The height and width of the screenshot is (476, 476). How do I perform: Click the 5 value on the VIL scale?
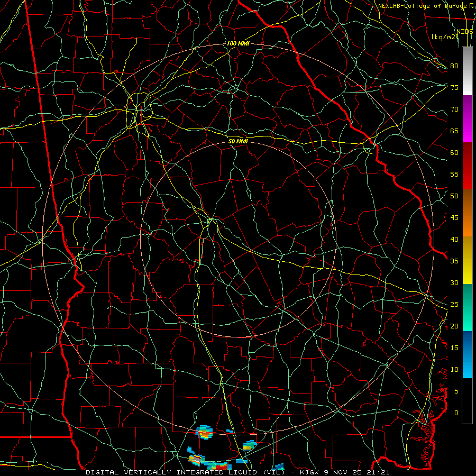click(x=456, y=391)
